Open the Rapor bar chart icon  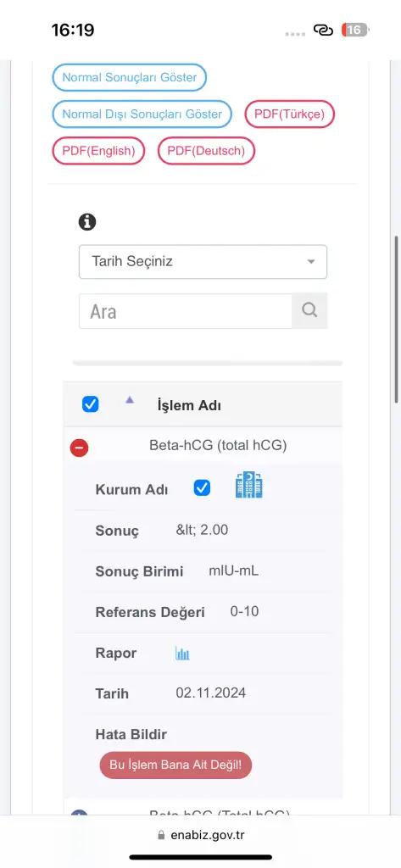click(182, 654)
